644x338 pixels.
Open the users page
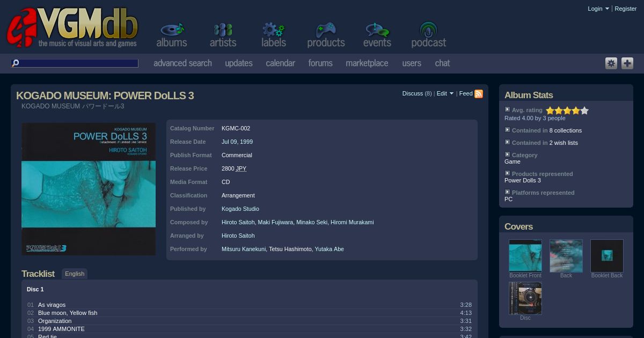coord(412,63)
